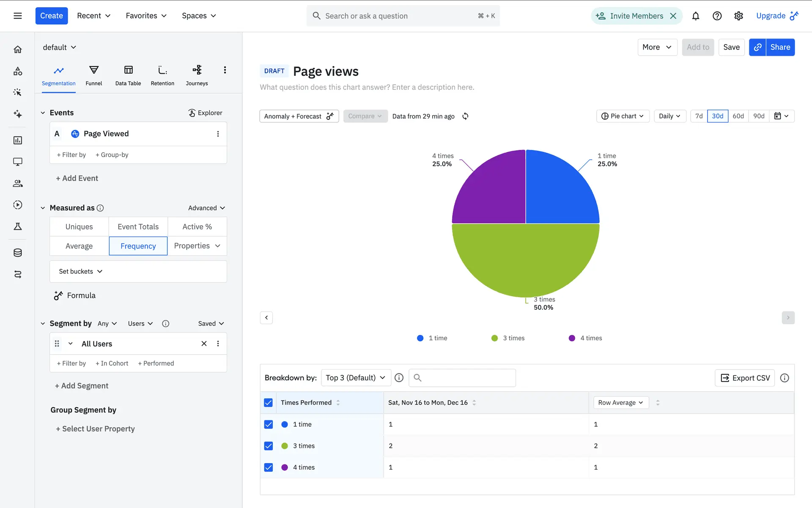Click the help question mark icon
This screenshot has width=812, height=508.
pos(717,16)
